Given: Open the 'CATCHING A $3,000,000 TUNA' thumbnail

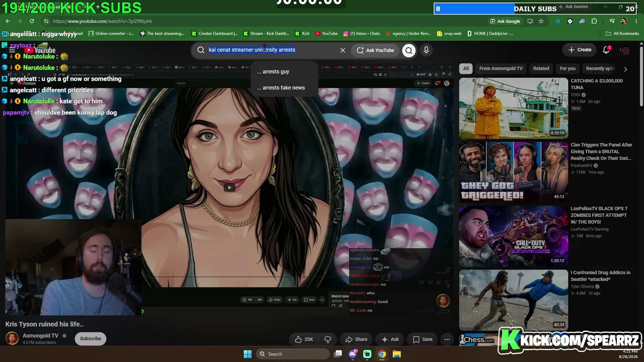Looking at the screenshot, I should [x=513, y=108].
